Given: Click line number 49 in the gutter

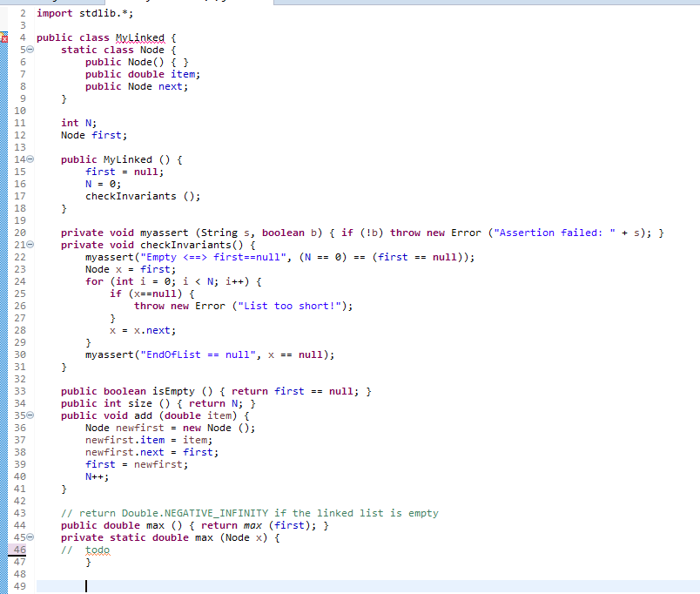Looking at the screenshot, I should click(x=20, y=586).
